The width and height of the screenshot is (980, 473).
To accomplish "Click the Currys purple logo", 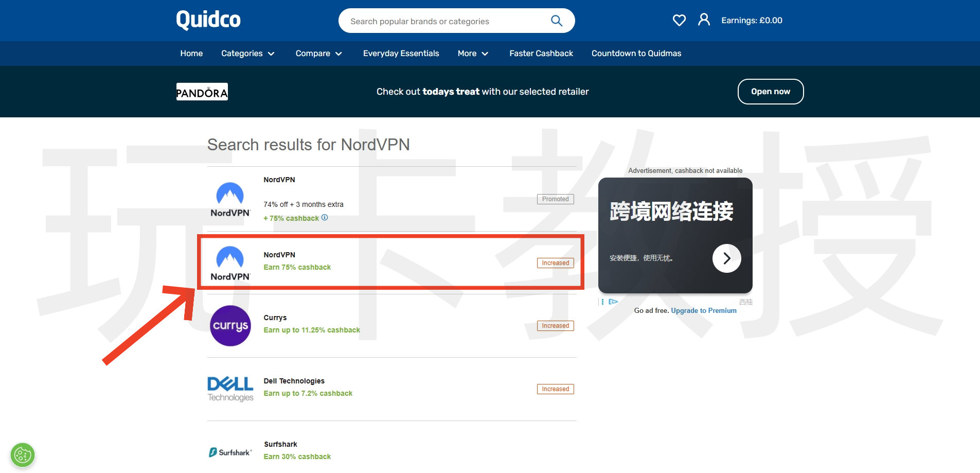I will (230, 326).
